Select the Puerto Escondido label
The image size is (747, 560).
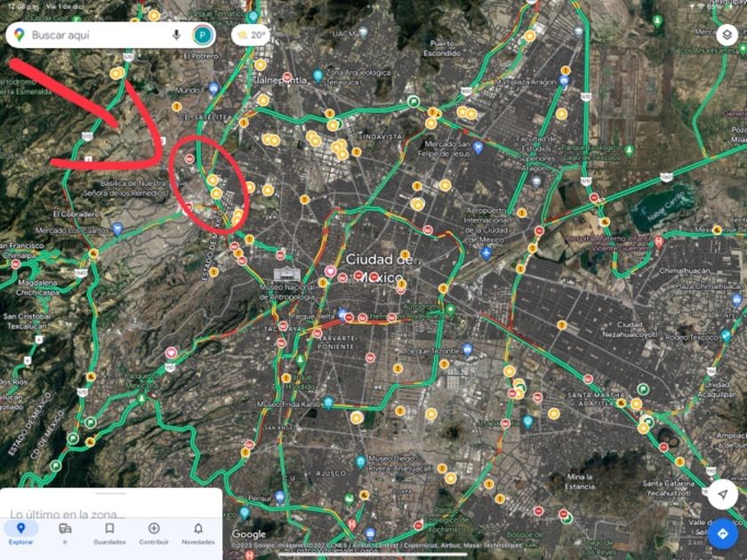click(x=442, y=48)
